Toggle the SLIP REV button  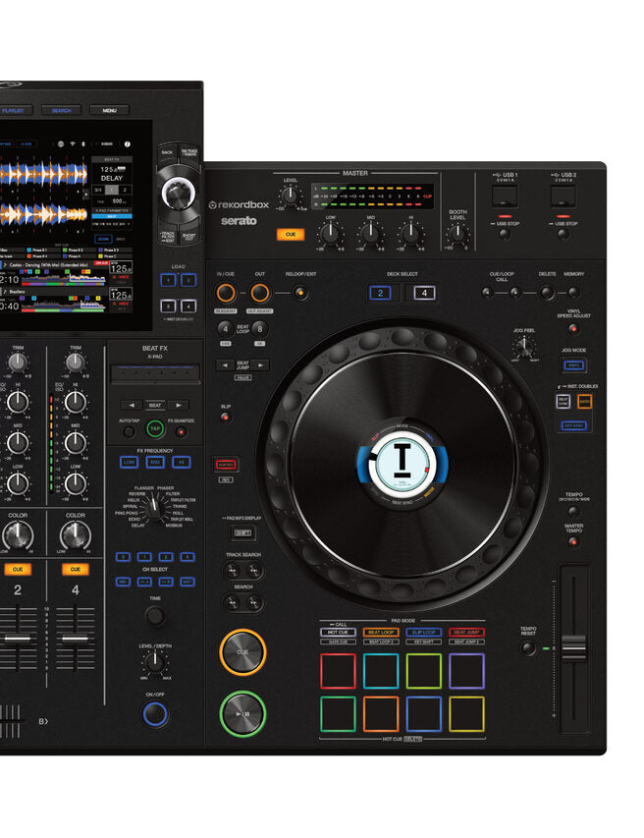coord(226,465)
